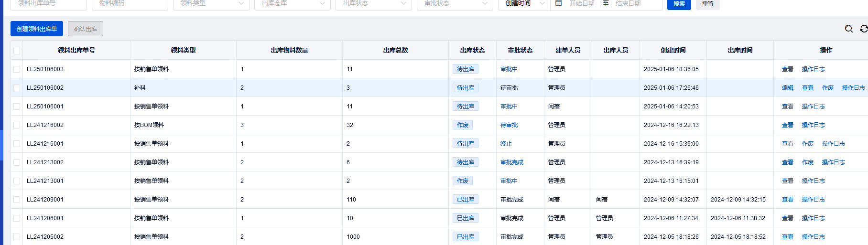
Task: Open the 审批状态 filter dropdown
Action: pyautogui.click(x=455, y=3)
